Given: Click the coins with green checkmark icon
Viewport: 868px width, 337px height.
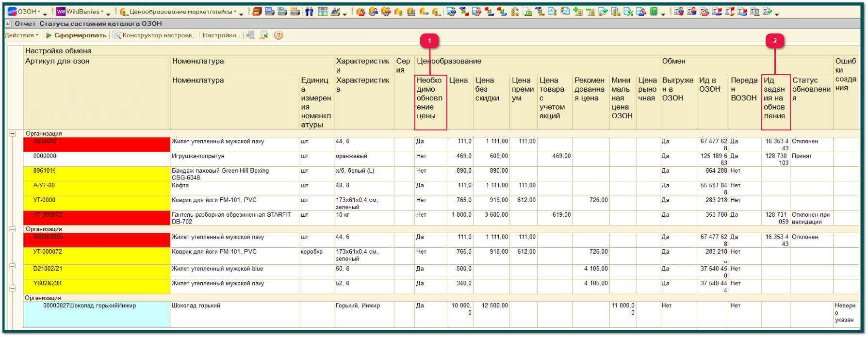Looking at the screenshot, I should point(603,12).
